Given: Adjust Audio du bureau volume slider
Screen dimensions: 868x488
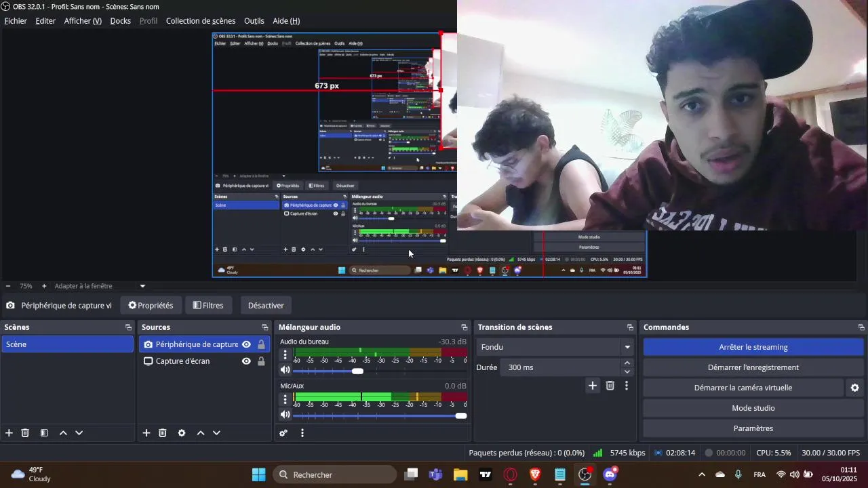Looking at the screenshot, I should point(357,371).
